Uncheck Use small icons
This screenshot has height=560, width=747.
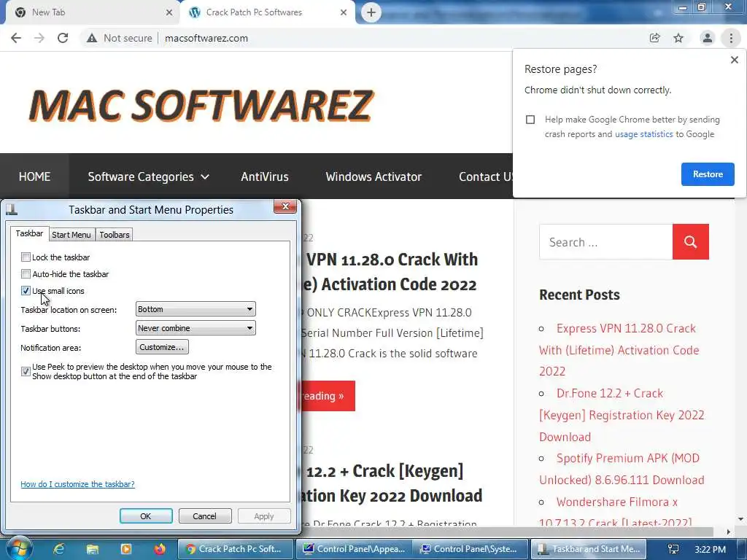[26, 290]
